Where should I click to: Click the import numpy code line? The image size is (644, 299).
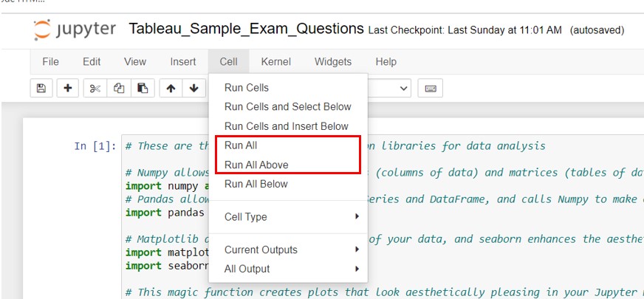pyautogui.click(x=167, y=186)
